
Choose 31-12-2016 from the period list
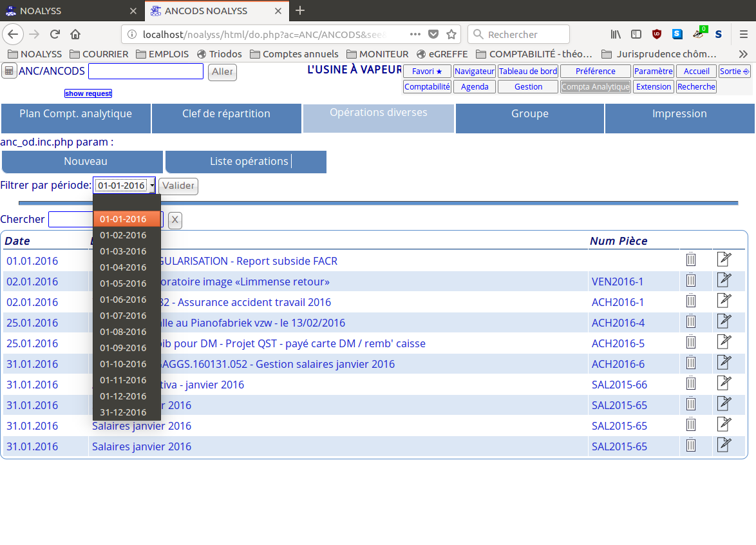[x=123, y=412]
